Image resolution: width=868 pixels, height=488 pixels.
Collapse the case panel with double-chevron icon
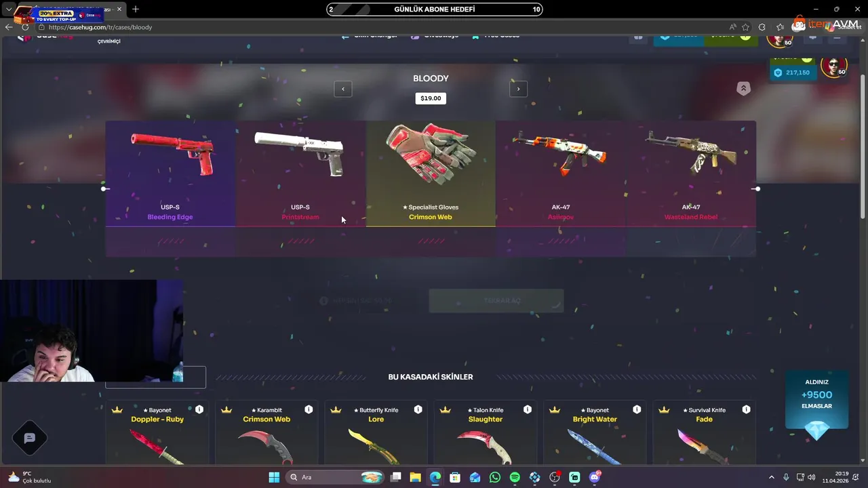[743, 89]
